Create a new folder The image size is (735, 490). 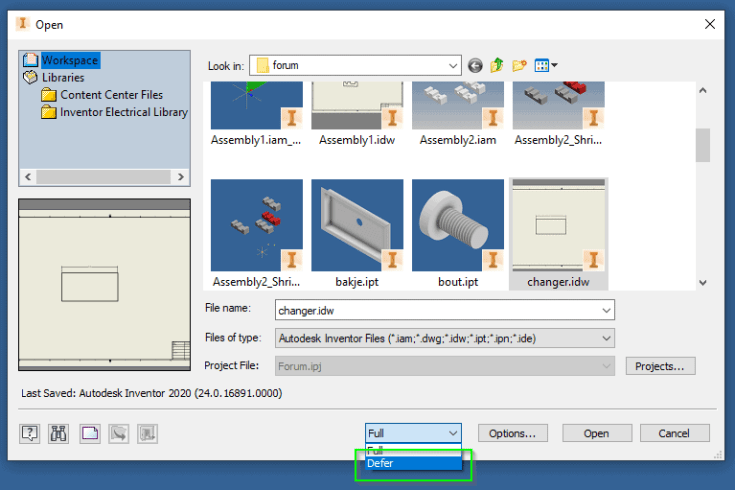519,66
